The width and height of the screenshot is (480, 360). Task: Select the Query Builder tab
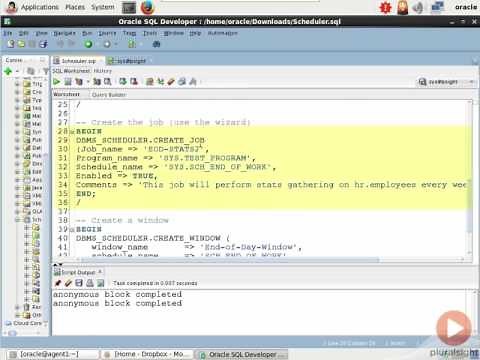[109, 95]
